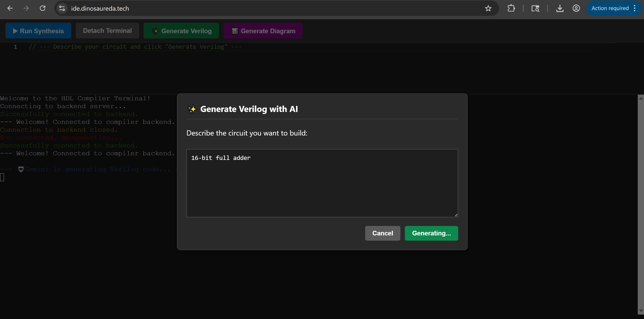Click into the circuit description text area
The height and width of the screenshot is (319, 644).
pyautogui.click(x=322, y=185)
